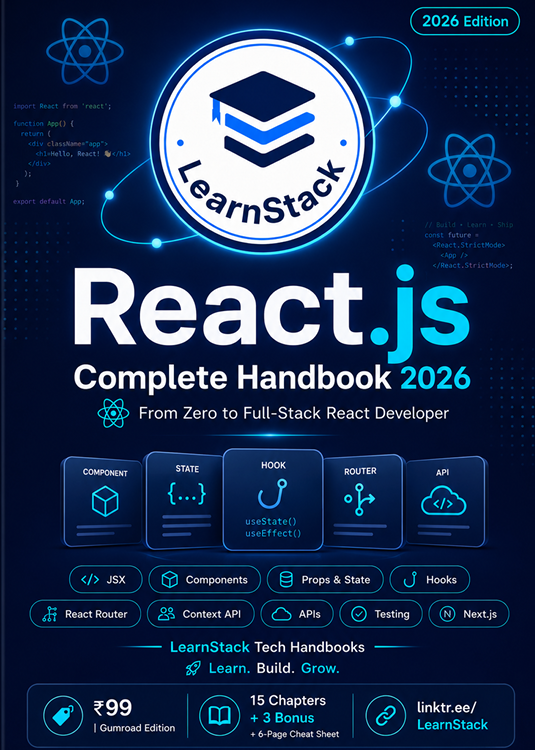
Task: Click the APIs pill cloud icon
Action: click(281, 614)
